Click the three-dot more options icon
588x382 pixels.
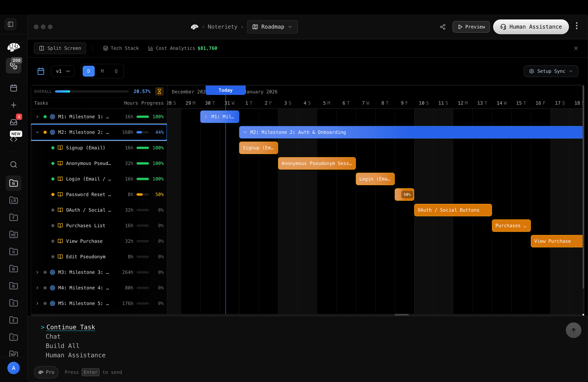(577, 26)
